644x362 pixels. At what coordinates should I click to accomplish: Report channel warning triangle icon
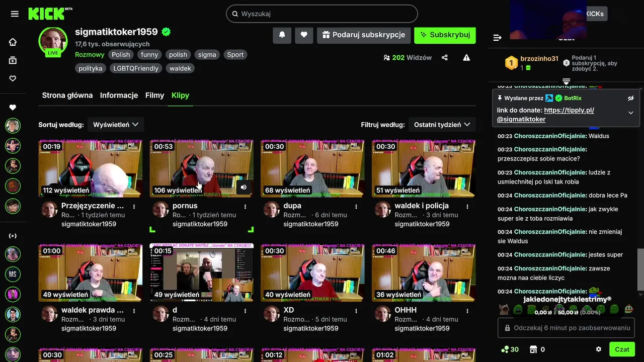466,58
